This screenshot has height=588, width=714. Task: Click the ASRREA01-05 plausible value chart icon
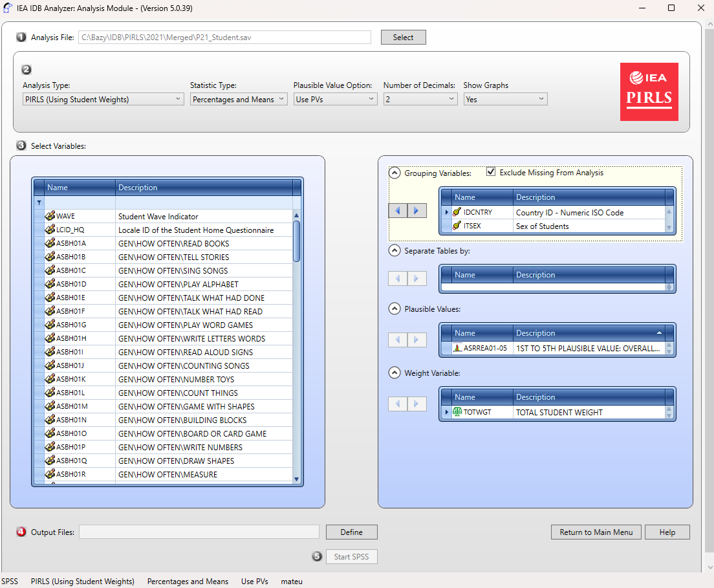click(457, 348)
